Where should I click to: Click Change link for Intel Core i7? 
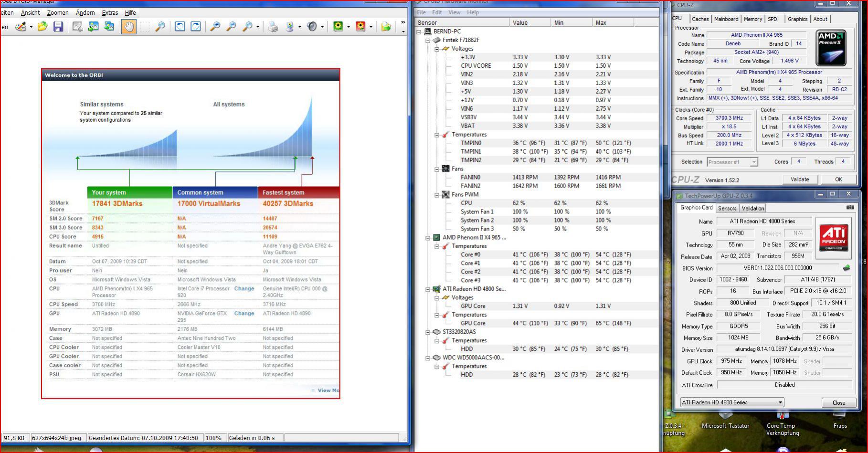click(x=244, y=289)
